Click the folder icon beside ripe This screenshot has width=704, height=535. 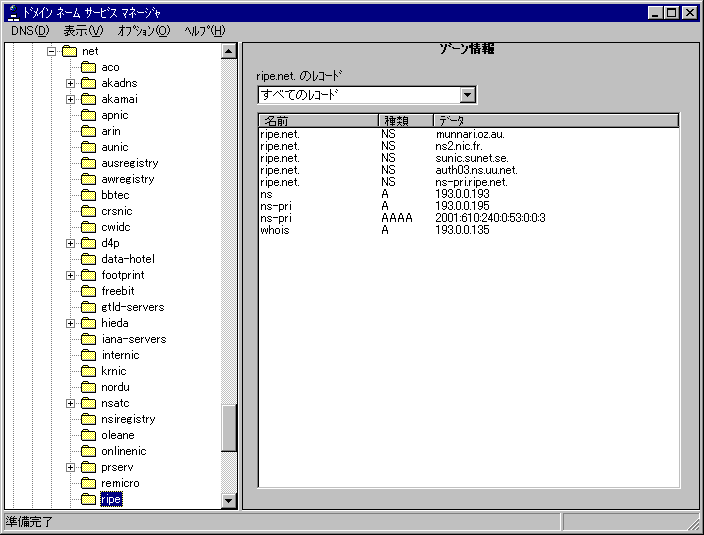[x=88, y=499]
